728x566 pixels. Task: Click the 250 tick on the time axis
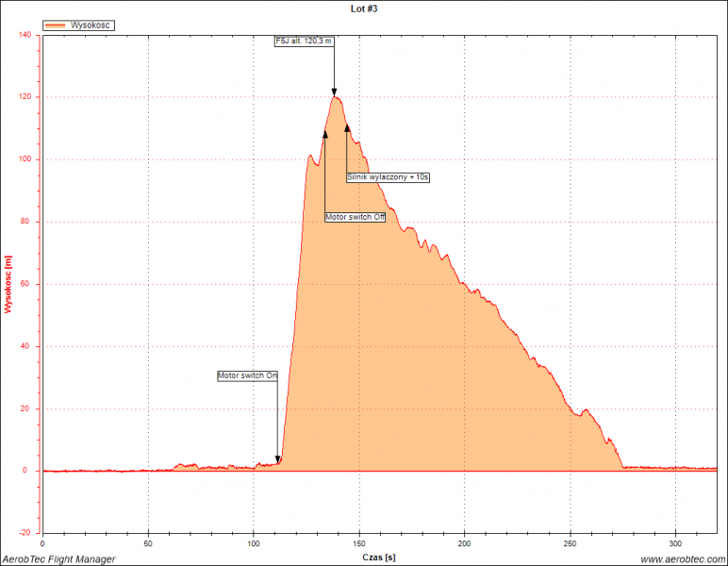(x=570, y=544)
